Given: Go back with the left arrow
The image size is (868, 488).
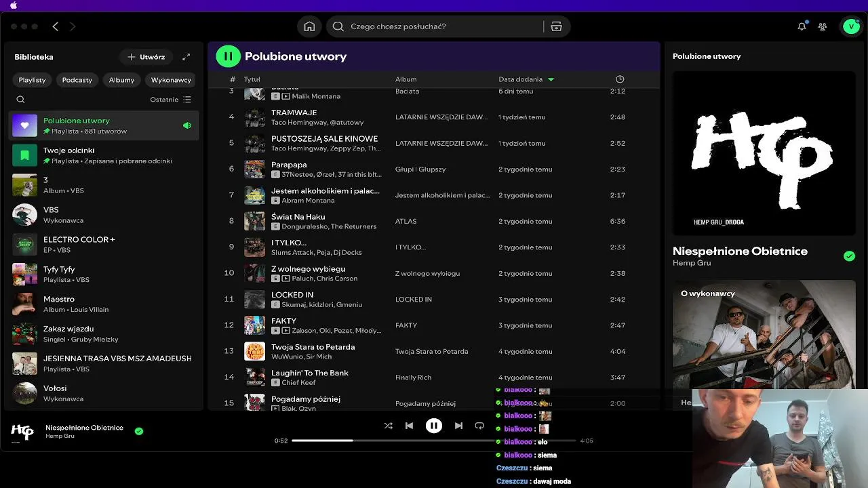Looking at the screenshot, I should (56, 26).
